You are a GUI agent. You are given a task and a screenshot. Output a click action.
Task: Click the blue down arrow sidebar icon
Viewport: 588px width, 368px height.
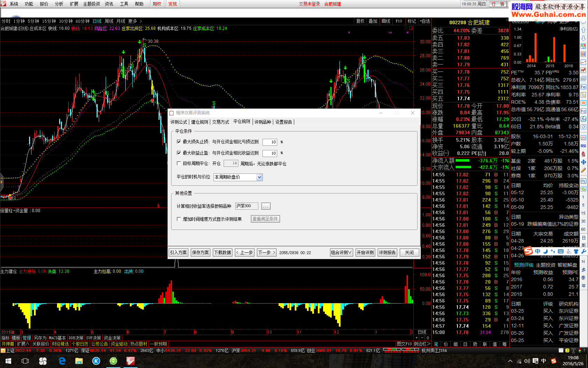(583, 38)
